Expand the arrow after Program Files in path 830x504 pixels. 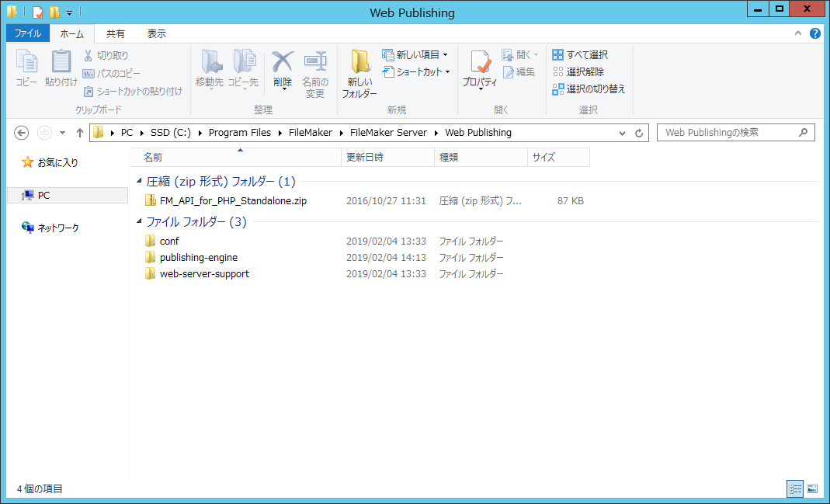point(280,133)
